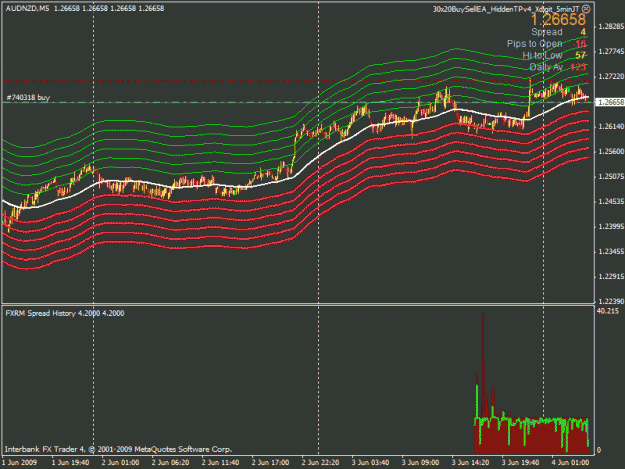The width and height of the screenshot is (625, 469).
Task: Click the 1.25075 price scale value
Action: [x=611, y=177]
